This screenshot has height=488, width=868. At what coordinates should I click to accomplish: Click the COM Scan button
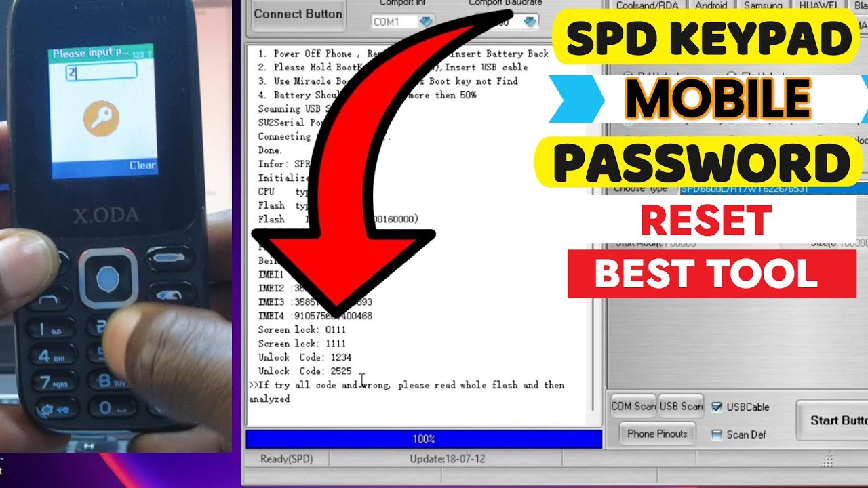coord(633,406)
